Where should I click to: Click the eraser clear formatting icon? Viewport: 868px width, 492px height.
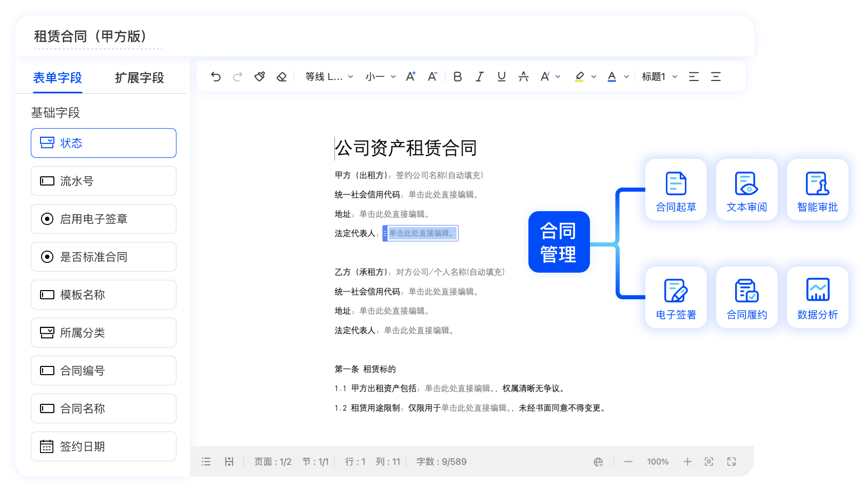282,77
